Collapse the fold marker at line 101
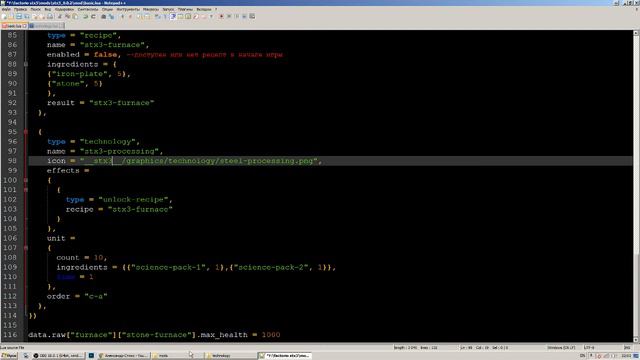 pyautogui.click(x=26, y=190)
